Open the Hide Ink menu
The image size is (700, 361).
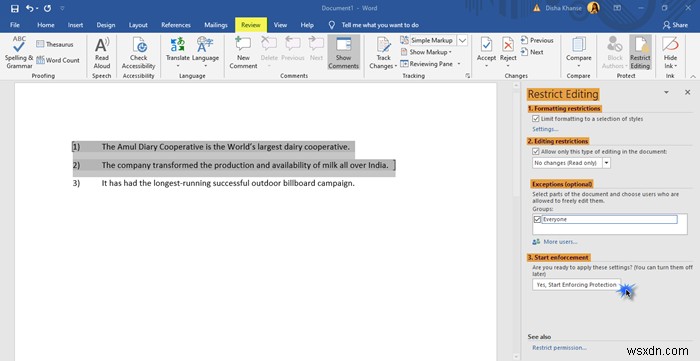[670, 53]
